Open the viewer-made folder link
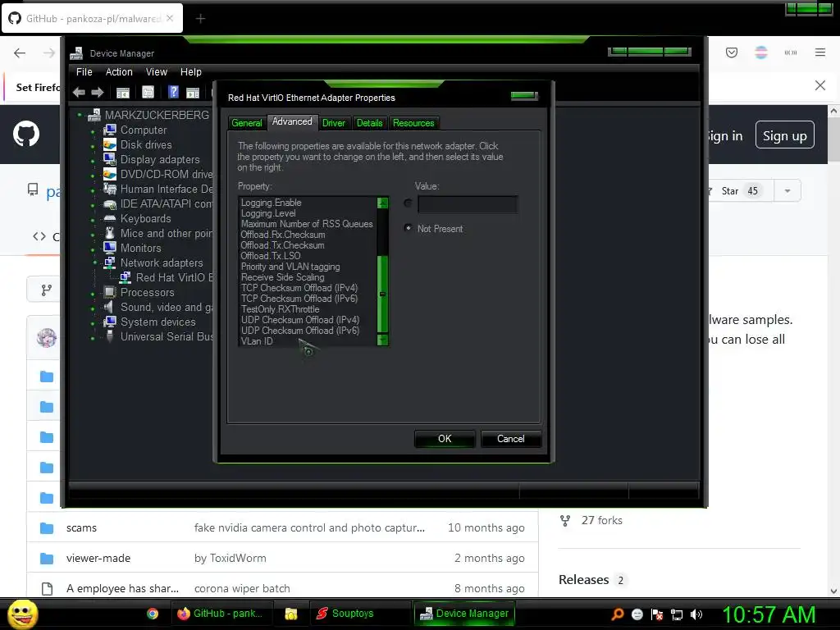This screenshot has width=840, height=630. point(98,558)
